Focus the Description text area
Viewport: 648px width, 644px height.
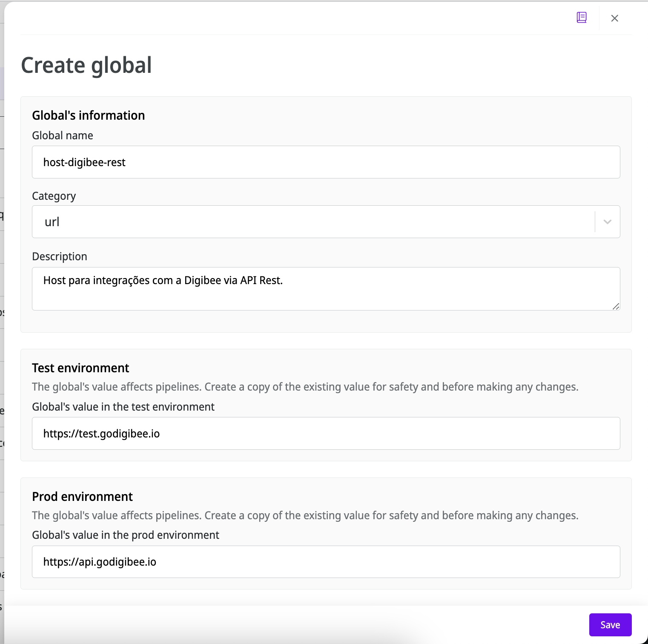click(326, 288)
